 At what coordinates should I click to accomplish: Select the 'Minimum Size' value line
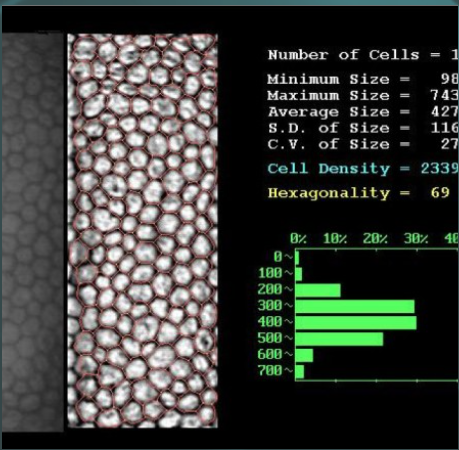[363, 79]
